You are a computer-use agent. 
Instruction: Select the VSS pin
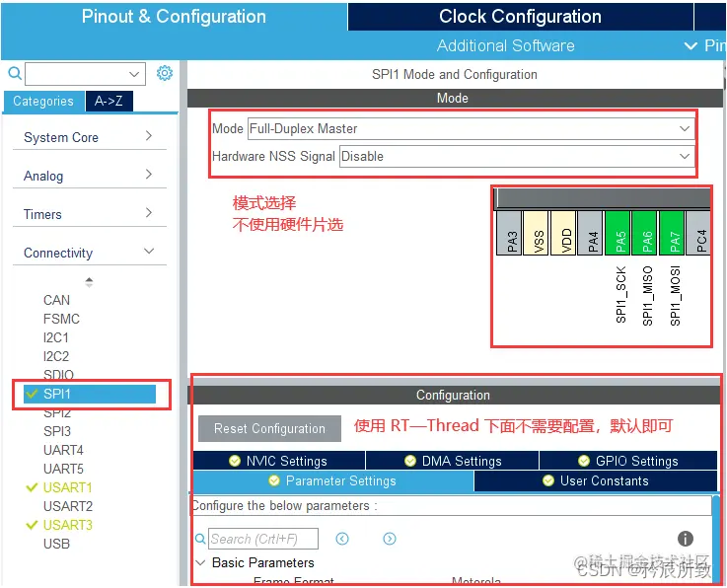(x=536, y=233)
